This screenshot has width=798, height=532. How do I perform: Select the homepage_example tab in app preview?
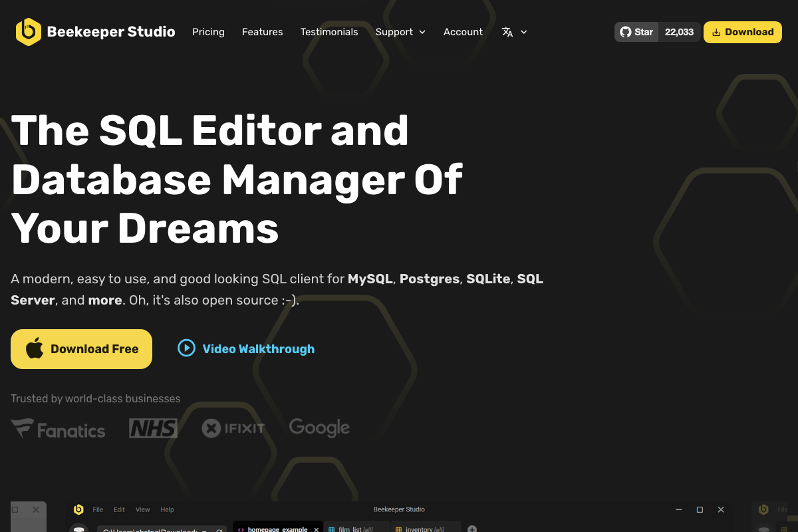point(276,529)
